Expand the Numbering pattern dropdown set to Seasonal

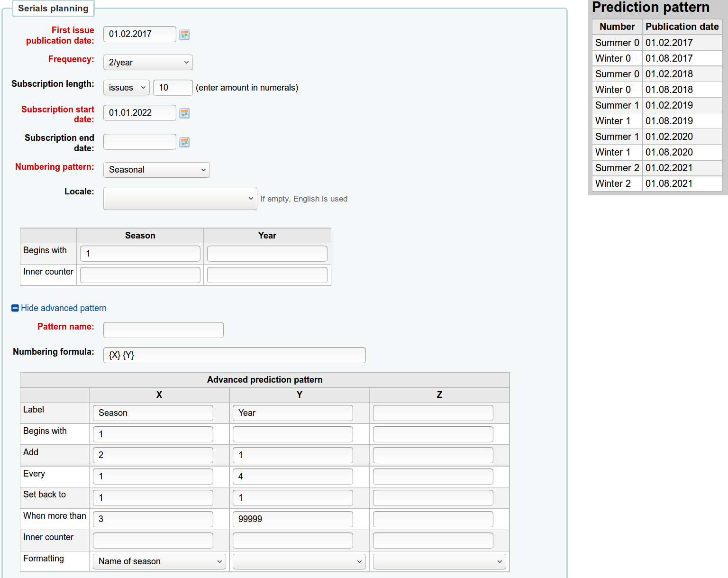tap(156, 170)
